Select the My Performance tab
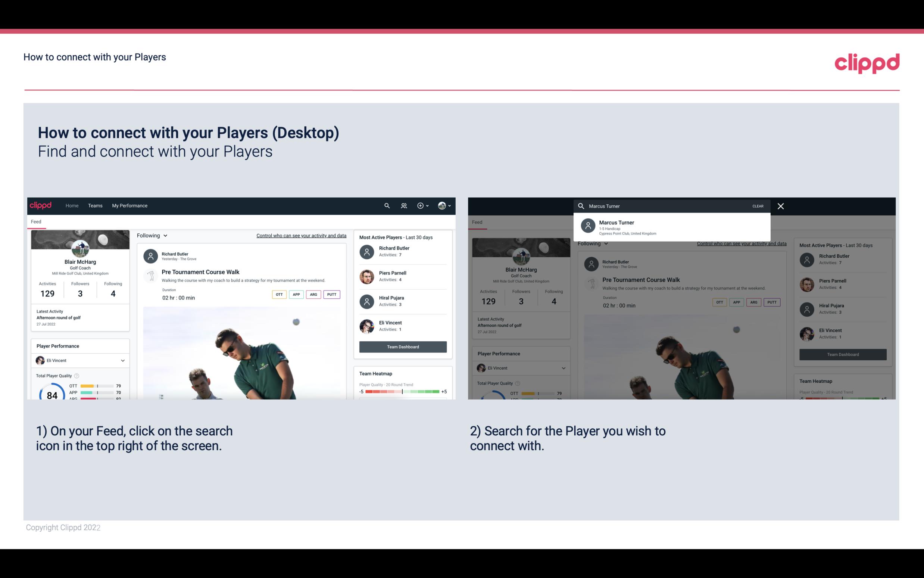Screen dimensions: 924x578 point(129,205)
